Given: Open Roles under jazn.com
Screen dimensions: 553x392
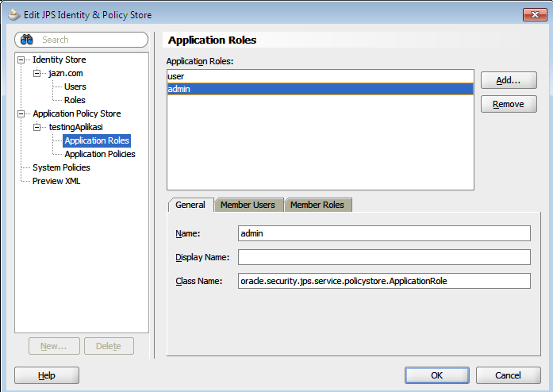Looking at the screenshot, I should coord(75,100).
